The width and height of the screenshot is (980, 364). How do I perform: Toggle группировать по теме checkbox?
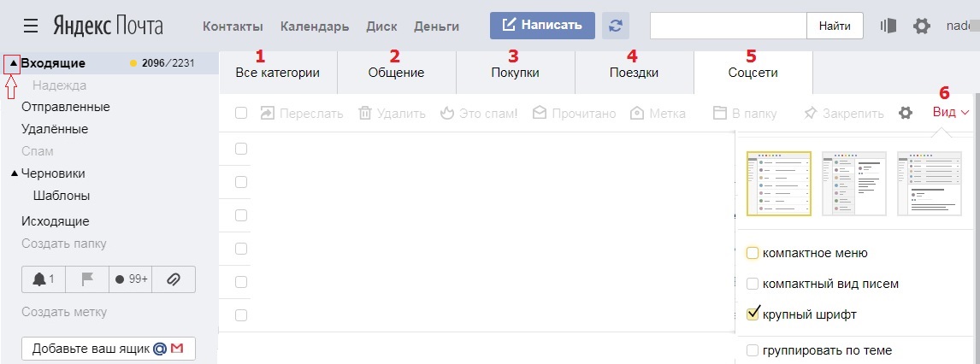pos(753,350)
